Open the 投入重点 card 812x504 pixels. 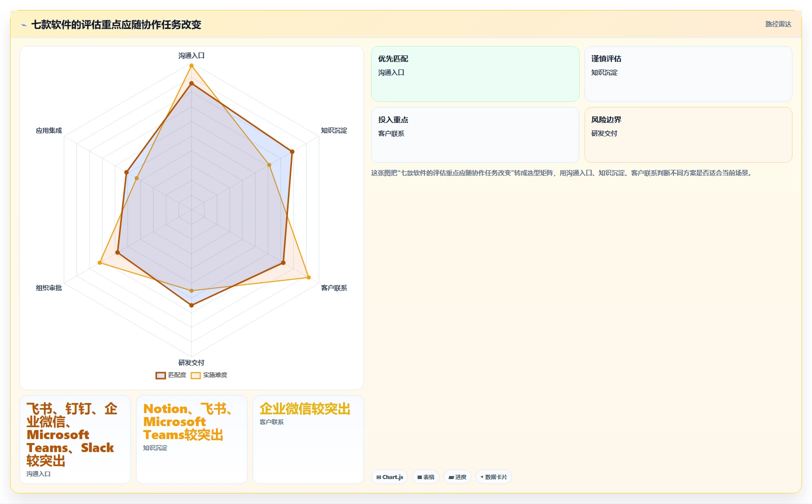pos(475,135)
